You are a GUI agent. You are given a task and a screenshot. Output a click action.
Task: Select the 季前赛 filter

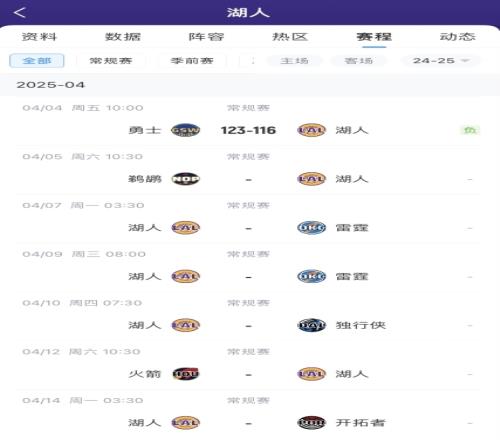click(192, 61)
